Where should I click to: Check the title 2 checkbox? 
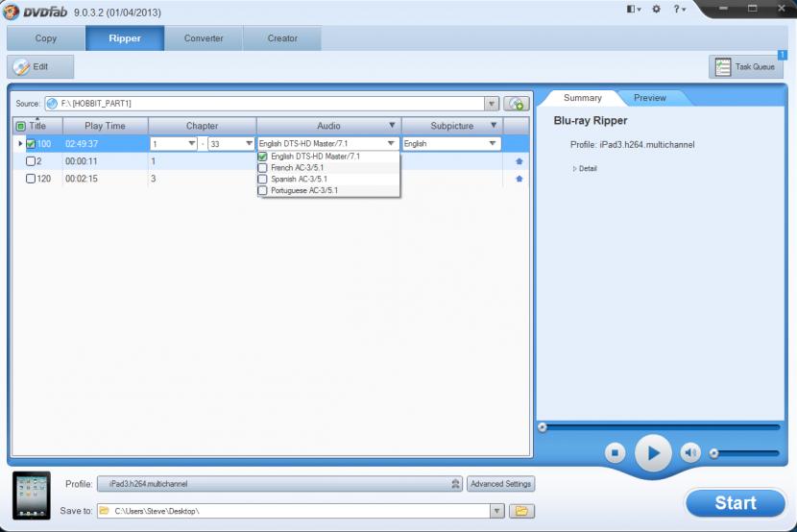point(31,161)
